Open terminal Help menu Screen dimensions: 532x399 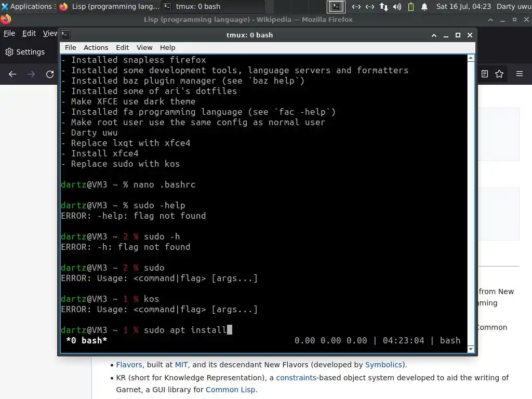pyautogui.click(x=168, y=47)
